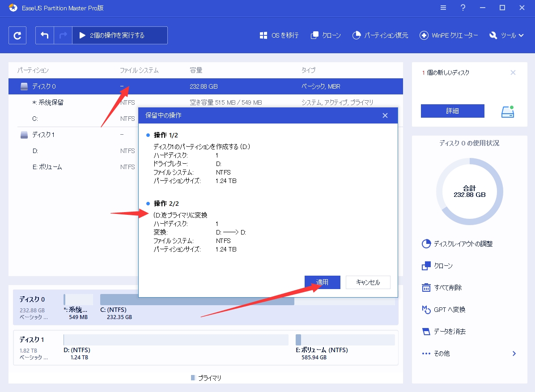The height and width of the screenshot is (392, 535).
Task: Click the その他 three-dots entry
Action: click(x=436, y=354)
